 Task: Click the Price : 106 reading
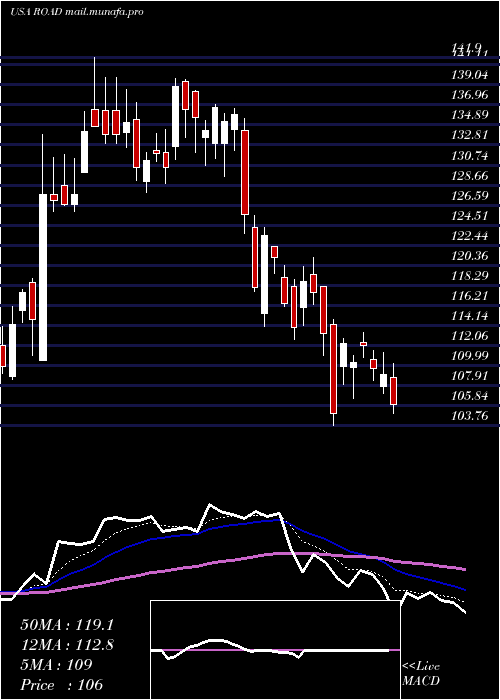[62, 685]
